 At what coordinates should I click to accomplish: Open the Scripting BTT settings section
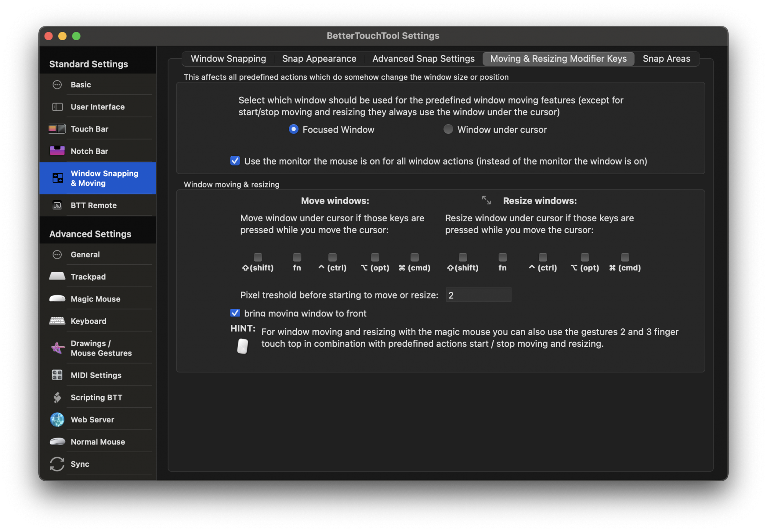(x=96, y=397)
